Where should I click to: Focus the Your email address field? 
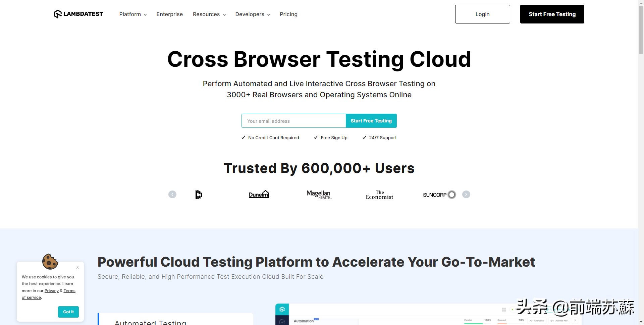tap(293, 121)
